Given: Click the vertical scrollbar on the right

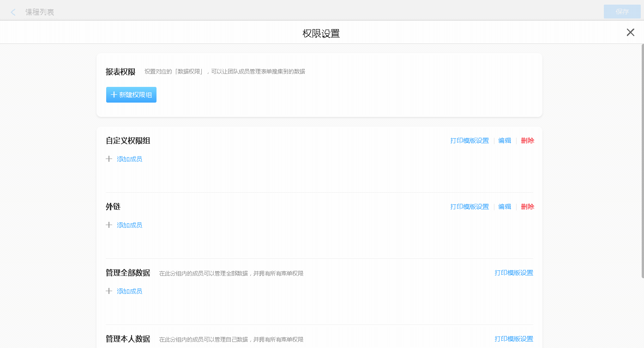Looking at the screenshot, I should click(642, 161).
